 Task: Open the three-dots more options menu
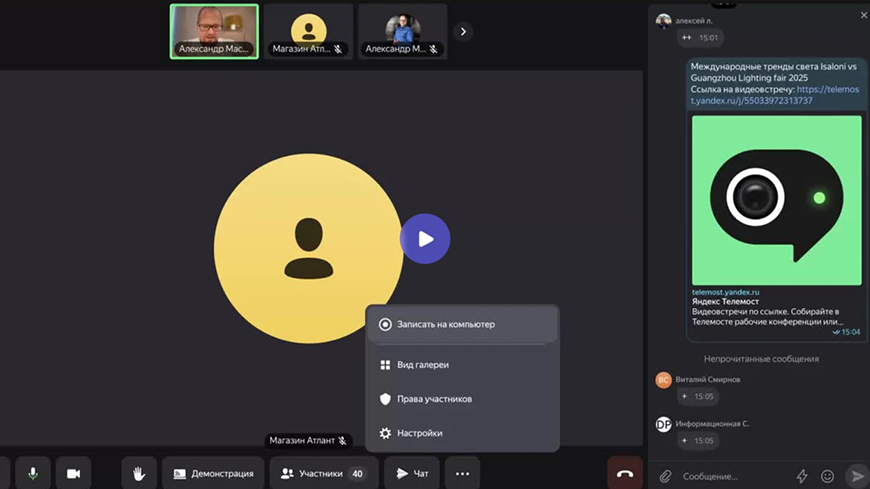[x=462, y=473]
